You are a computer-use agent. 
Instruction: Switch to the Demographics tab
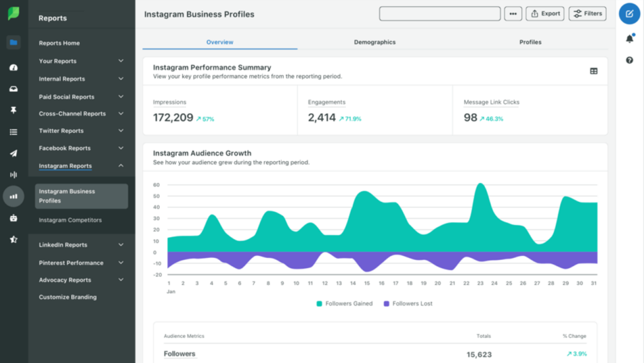pyautogui.click(x=375, y=42)
